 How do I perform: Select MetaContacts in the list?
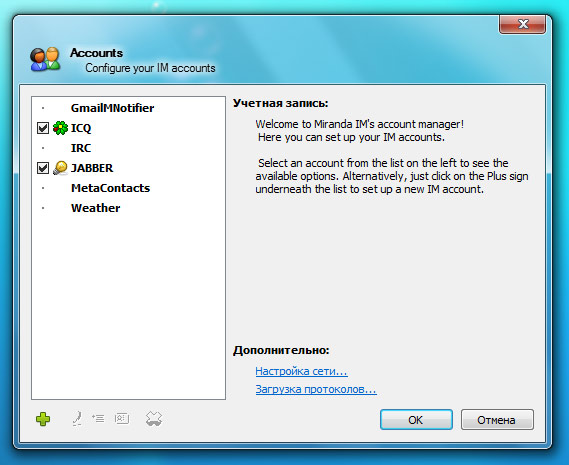point(110,188)
